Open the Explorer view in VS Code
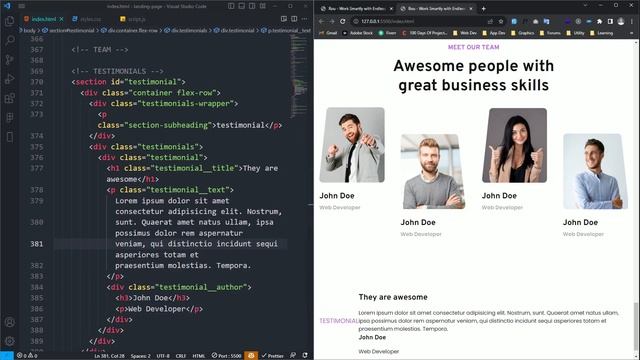 click(x=10, y=21)
